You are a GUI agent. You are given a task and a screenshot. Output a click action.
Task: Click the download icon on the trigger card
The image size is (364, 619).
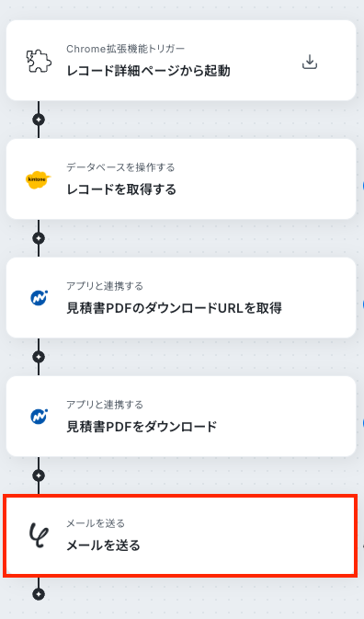(x=310, y=62)
